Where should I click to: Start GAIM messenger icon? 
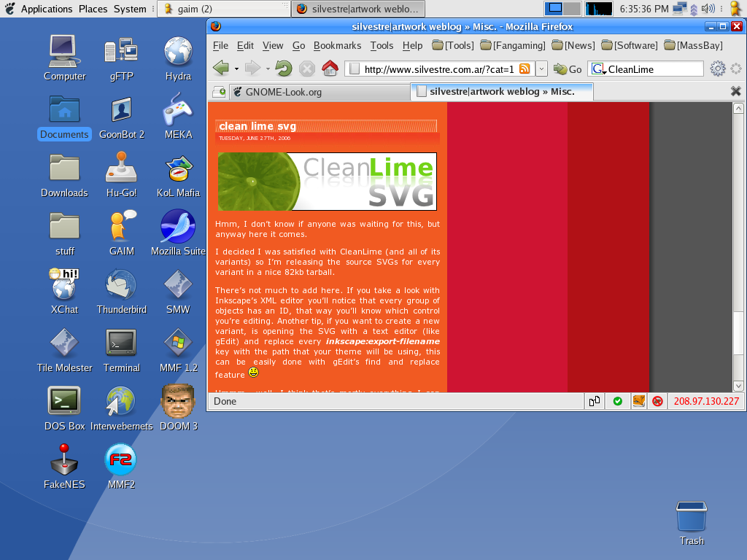coord(122,233)
